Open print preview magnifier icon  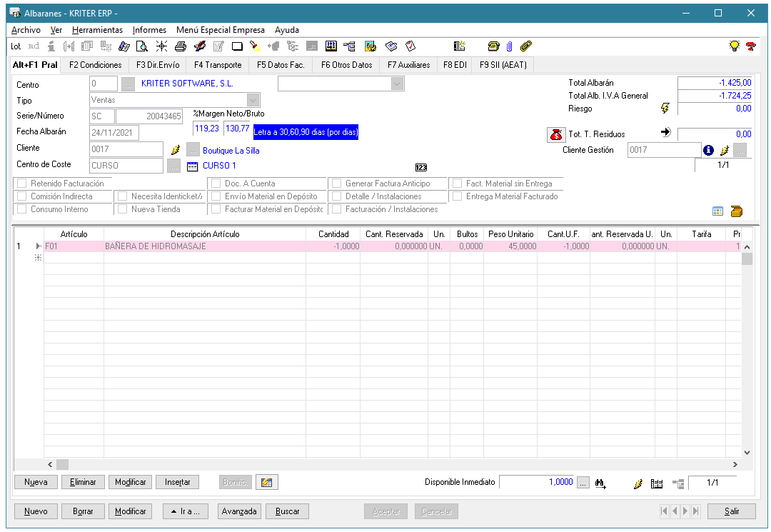[x=141, y=46]
